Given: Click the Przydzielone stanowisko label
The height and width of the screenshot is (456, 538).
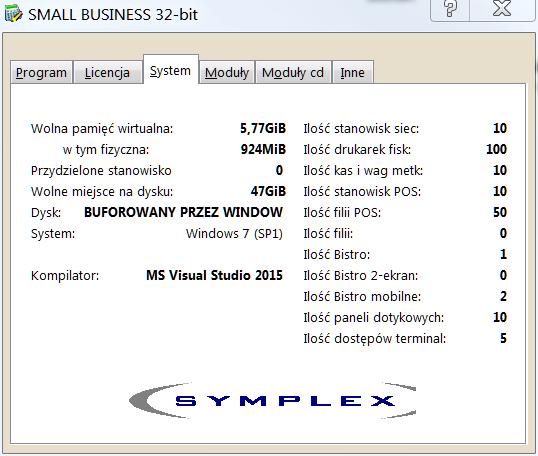Looking at the screenshot, I should (x=101, y=171).
